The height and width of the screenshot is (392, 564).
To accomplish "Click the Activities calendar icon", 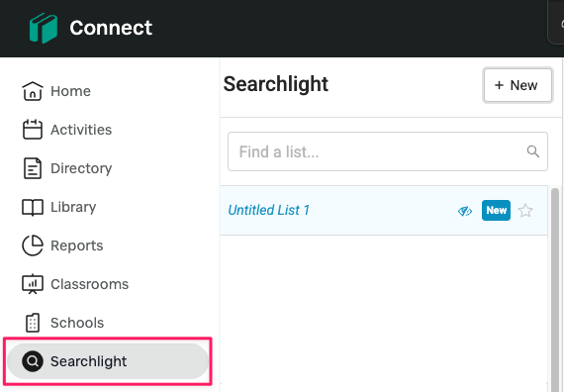I will click(x=33, y=130).
